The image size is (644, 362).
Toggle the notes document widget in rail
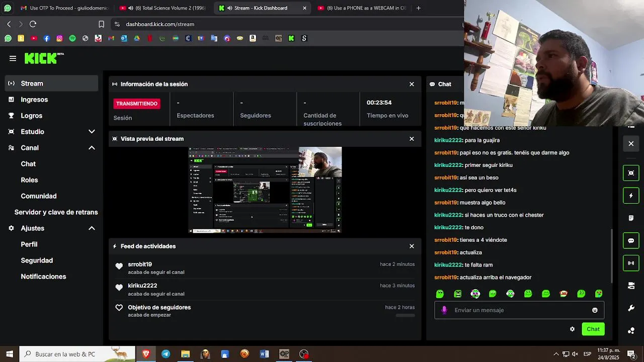pyautogui.click(x=631, y=218)
